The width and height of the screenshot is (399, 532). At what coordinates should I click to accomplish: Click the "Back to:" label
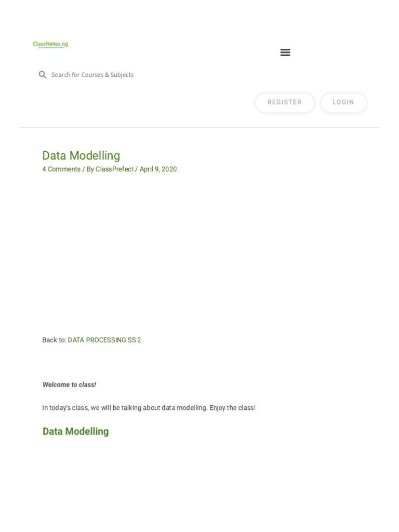[54, 340]
